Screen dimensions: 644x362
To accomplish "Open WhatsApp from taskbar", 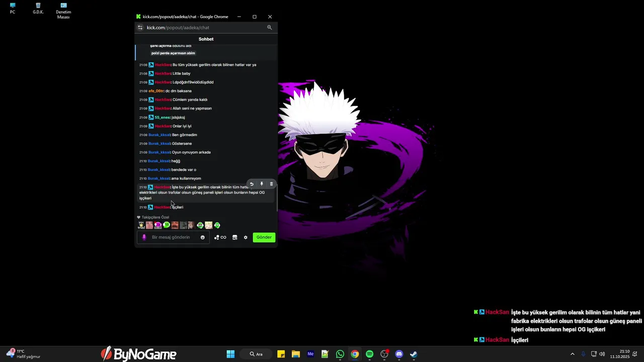I will click(x=340, y=354).
